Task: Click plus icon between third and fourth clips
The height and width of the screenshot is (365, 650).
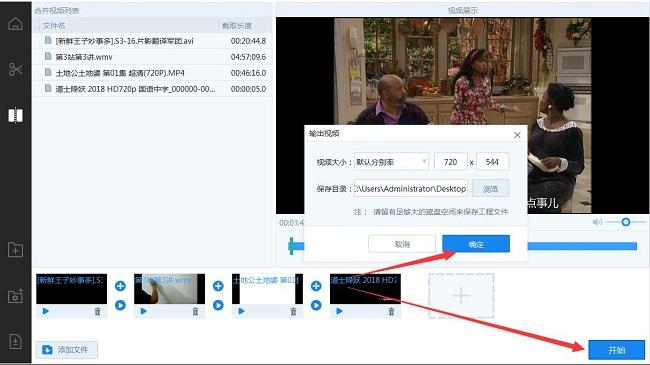Action: point(316,286)
